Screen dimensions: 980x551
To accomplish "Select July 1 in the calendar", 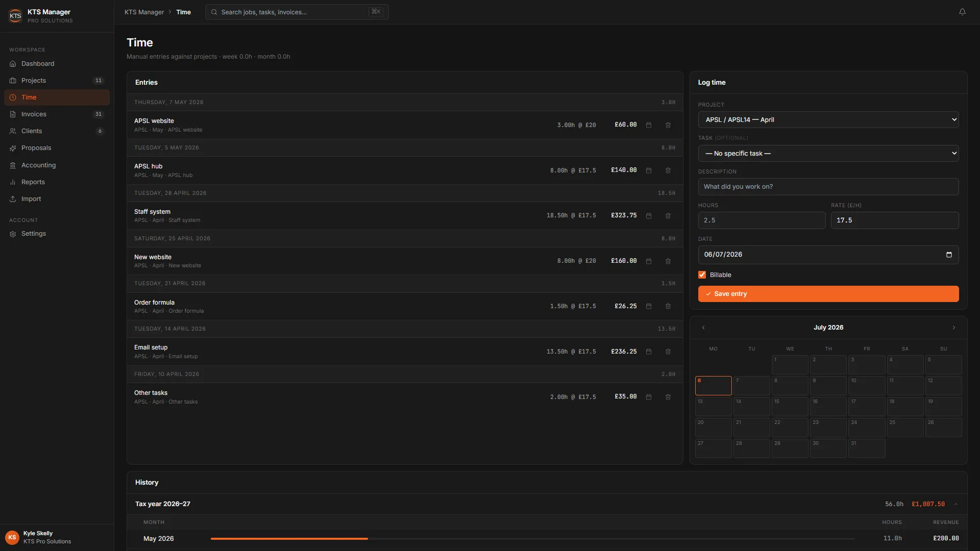I will coord(790,365).
